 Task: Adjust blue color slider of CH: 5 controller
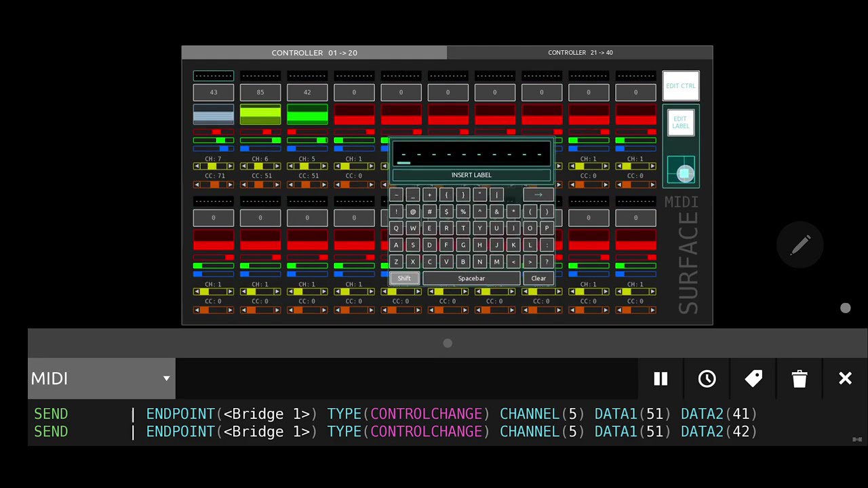(x=307, y=148)
